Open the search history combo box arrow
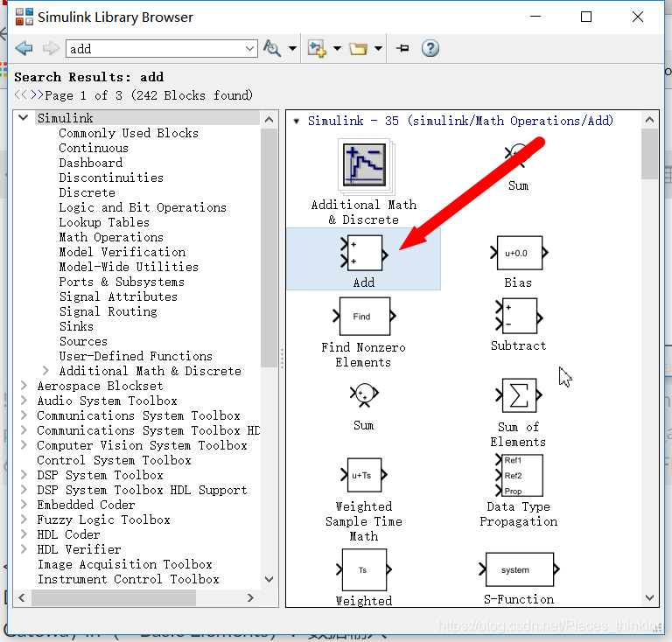Image resolution: width=672 pixels, height=642 pixels. [250, 49]
